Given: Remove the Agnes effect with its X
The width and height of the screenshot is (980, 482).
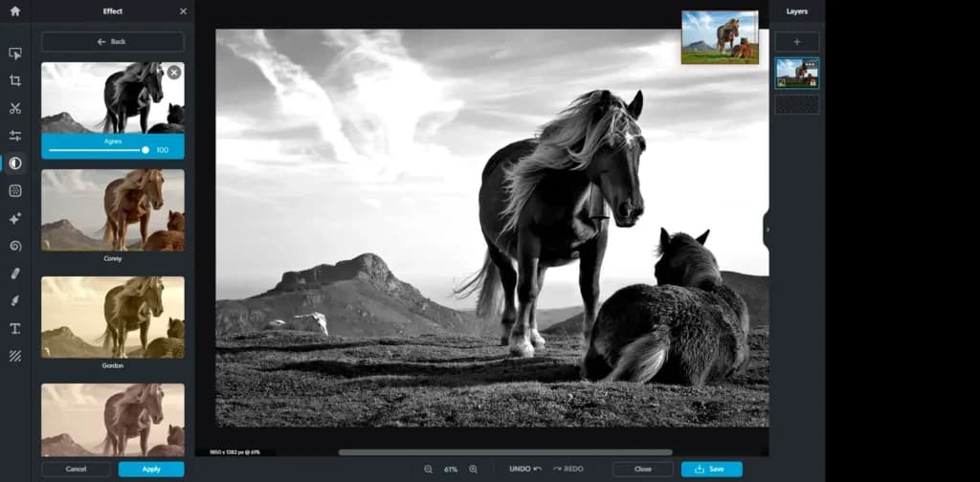Looking at the screenshot, I should coord(174,73).
